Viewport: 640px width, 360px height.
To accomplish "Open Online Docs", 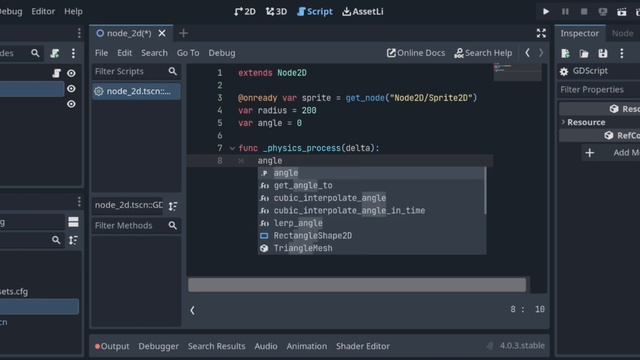I will click(x=416, y=53).
